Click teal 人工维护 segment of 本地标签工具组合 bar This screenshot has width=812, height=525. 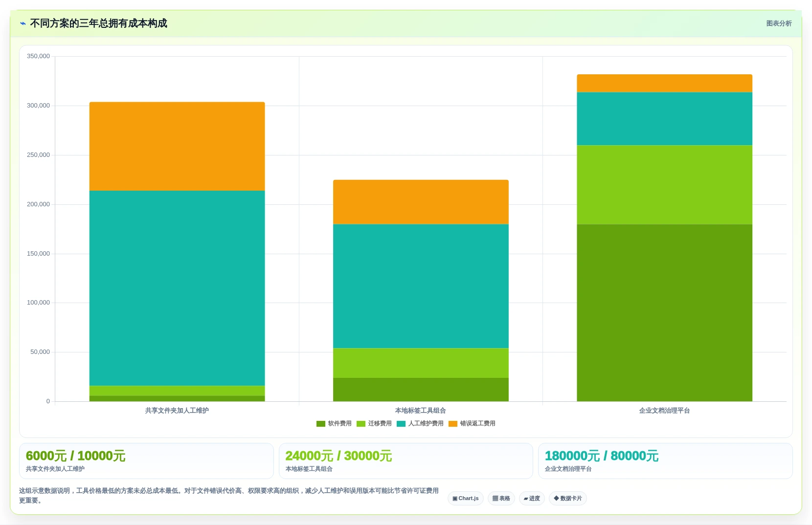pos(421,286)
